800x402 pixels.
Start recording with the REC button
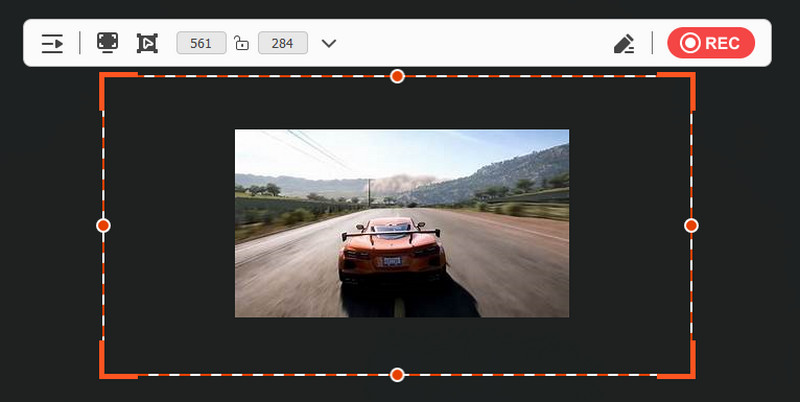pyautogui.click(x=711, y=43)
